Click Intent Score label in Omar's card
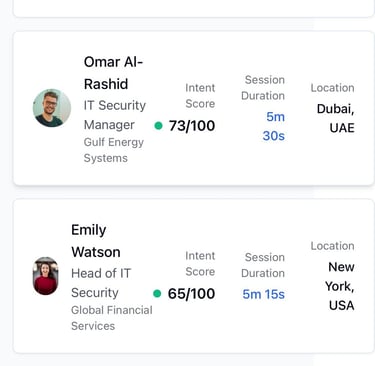Image resolution: width=375 pixels, height=366 pixels. pos(200,96)
